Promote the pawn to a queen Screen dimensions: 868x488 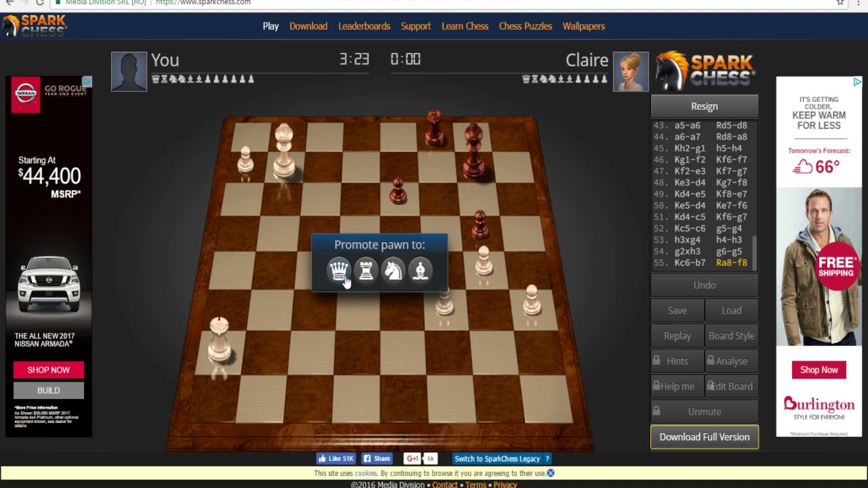(339, 271)
